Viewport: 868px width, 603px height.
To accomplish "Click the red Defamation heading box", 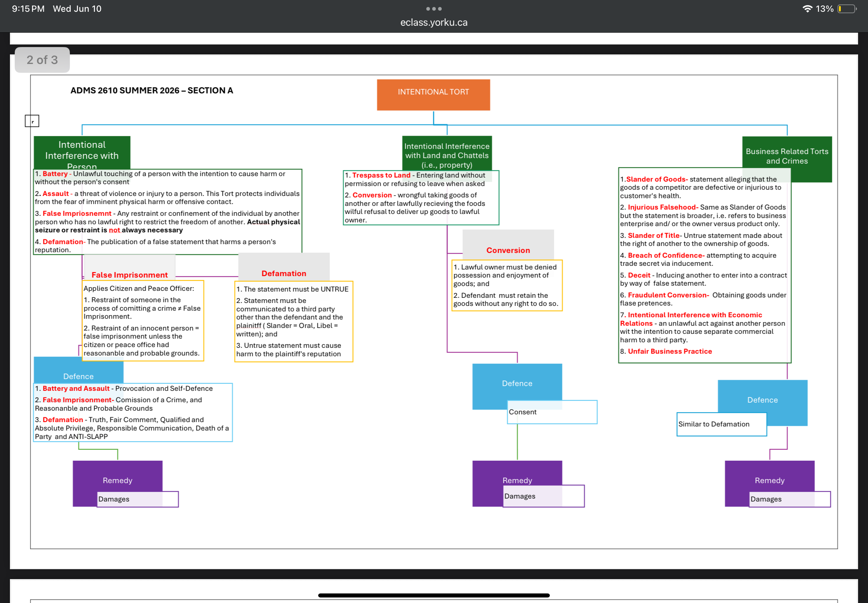I will coord(284,267).
